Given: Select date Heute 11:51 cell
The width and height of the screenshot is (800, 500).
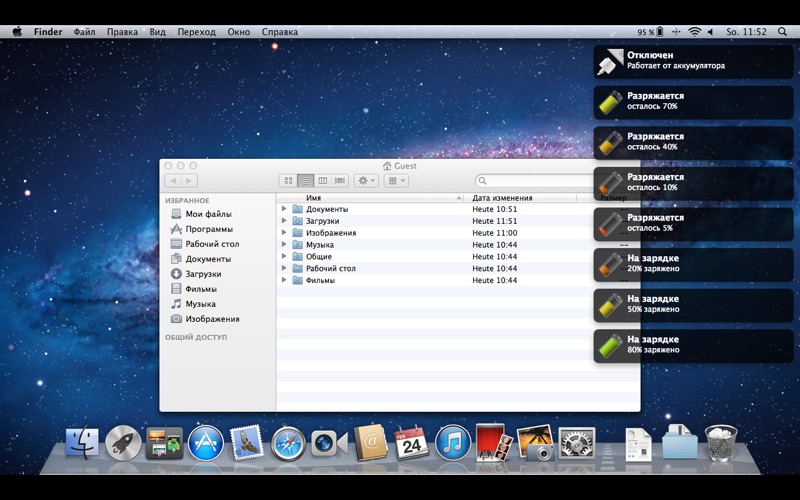Looking at the screenshot, I should tap(494, 221).
